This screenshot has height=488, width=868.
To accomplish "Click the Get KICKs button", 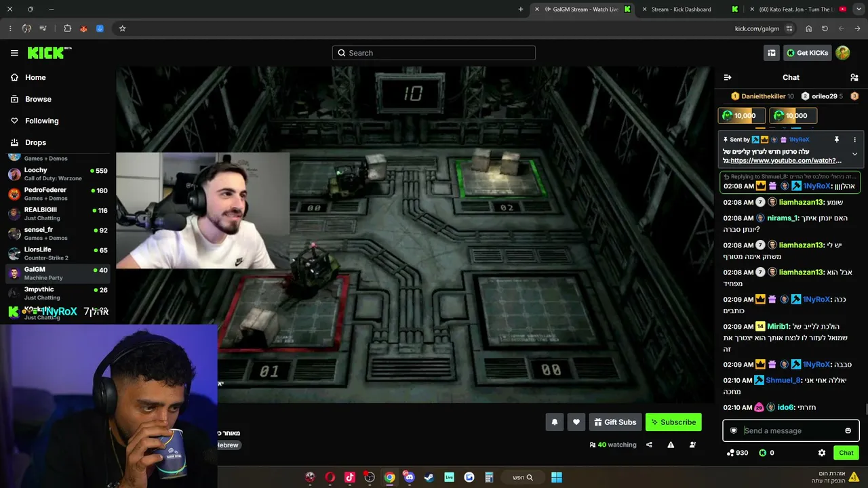I will click(x=807, y=53).
